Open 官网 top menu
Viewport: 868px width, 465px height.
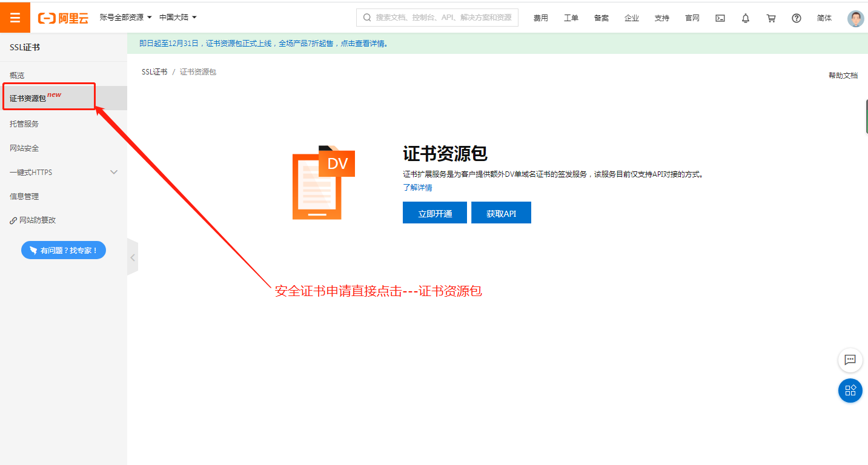pyautogui.click(x=692, y=18)
